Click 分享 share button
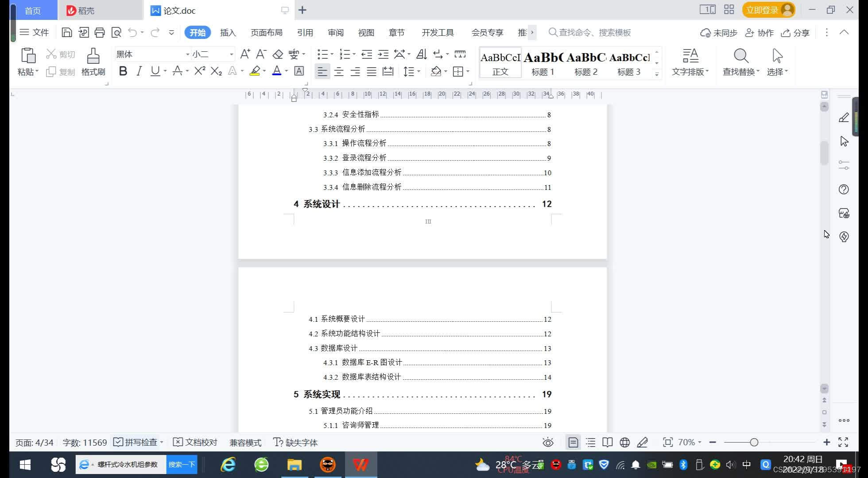 [x=795, y=32]
